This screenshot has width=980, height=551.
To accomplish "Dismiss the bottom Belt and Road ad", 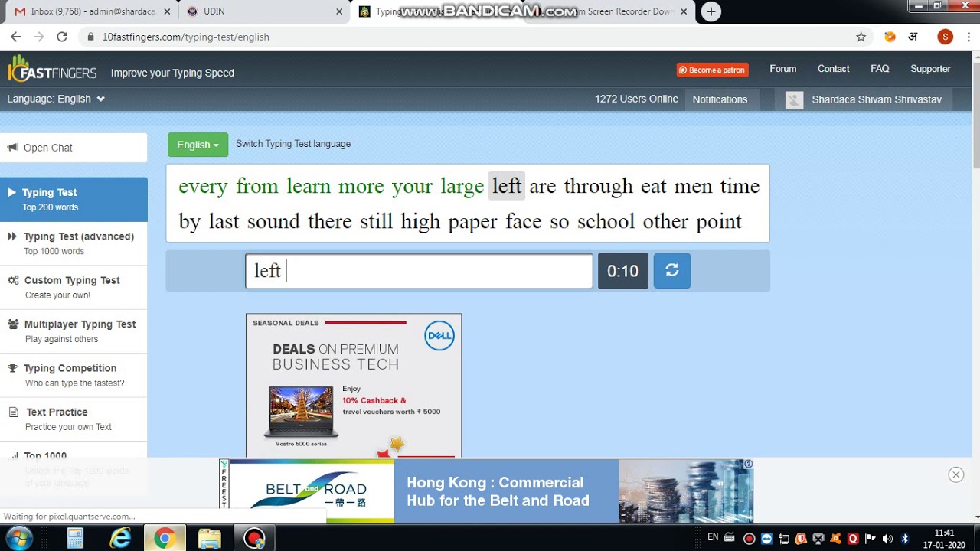I will coord(956,474).
